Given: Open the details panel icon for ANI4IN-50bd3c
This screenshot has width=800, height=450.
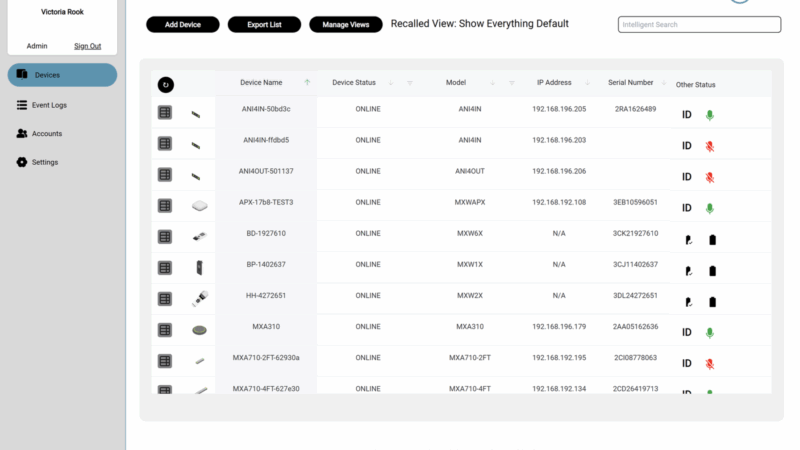Looking at the screenshot, I should point(166,113).
